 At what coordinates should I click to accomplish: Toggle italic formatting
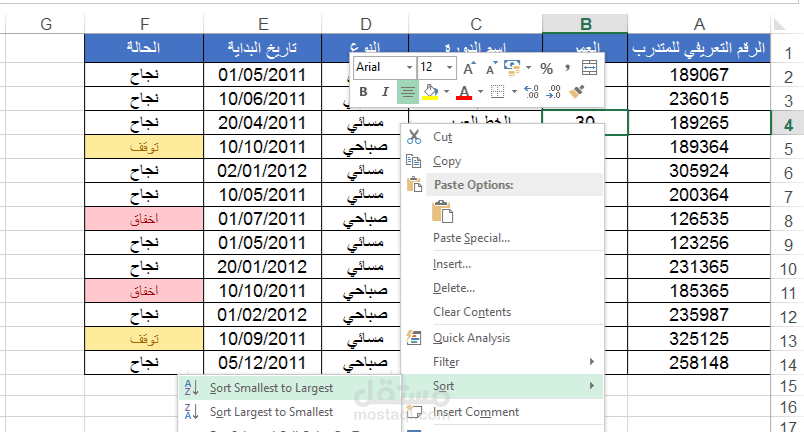tap(385, 92)
